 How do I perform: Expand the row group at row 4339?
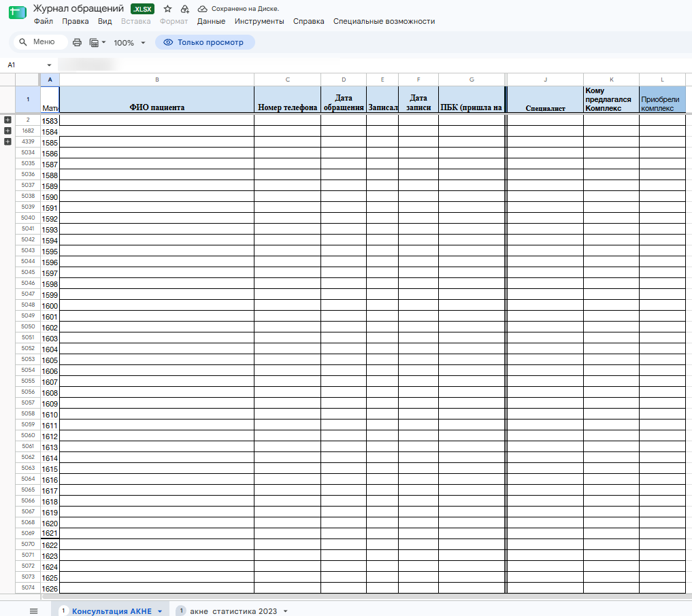pyautogui.click(x=7, y=141)
